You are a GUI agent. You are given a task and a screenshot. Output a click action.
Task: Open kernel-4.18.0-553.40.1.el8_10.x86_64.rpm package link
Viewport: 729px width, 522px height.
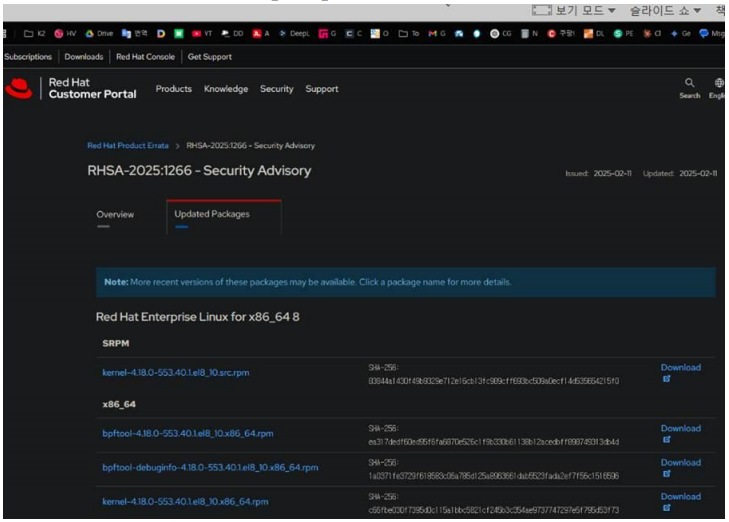coord(185,502)
